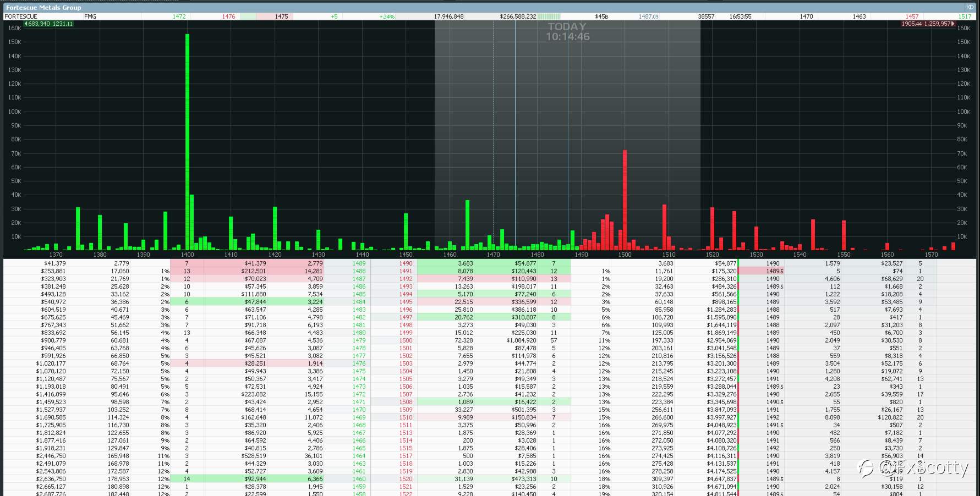Click the +5 price change value
Viewport: 980px width, 496px height.
[x=334, y=16]
